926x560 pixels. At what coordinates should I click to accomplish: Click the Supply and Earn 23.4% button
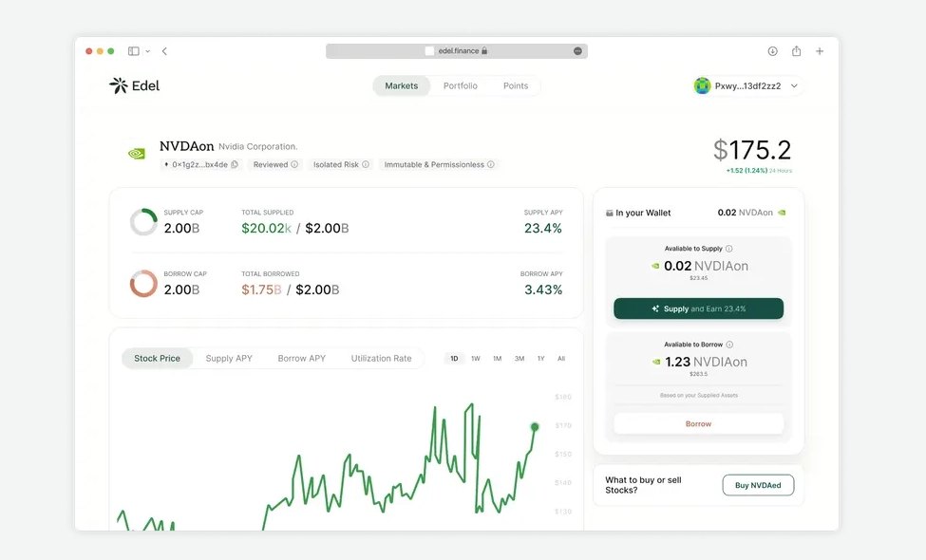[x=698, y=308]
